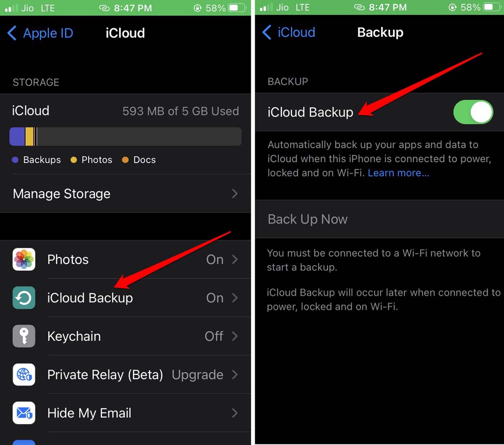Open the Learn more link

[398, 173]
